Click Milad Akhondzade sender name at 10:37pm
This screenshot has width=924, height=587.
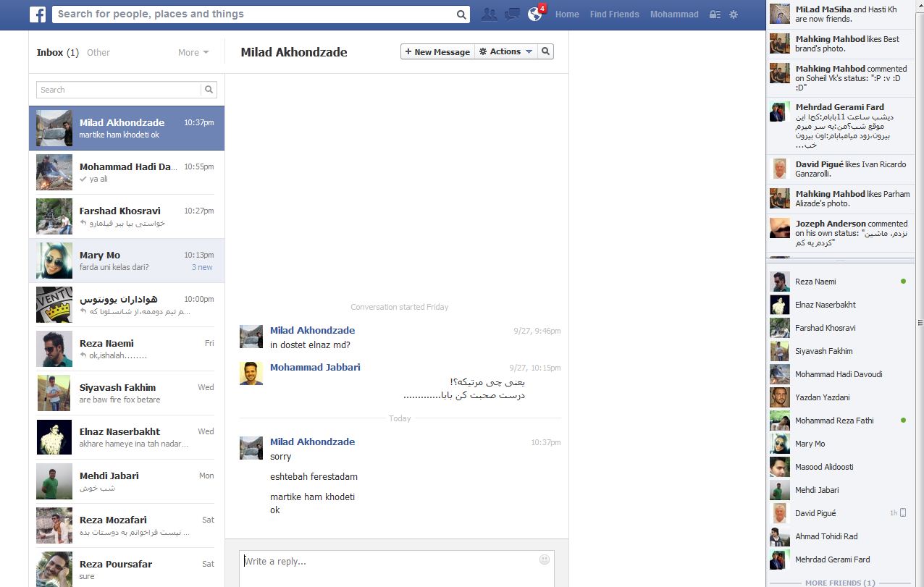[x=312, y=442]
